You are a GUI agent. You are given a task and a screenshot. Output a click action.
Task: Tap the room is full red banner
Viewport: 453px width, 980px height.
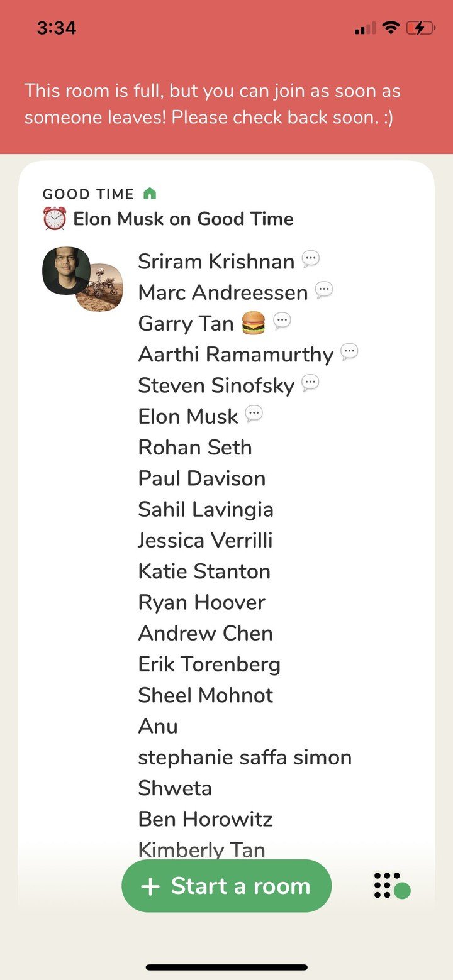[213, 104]
